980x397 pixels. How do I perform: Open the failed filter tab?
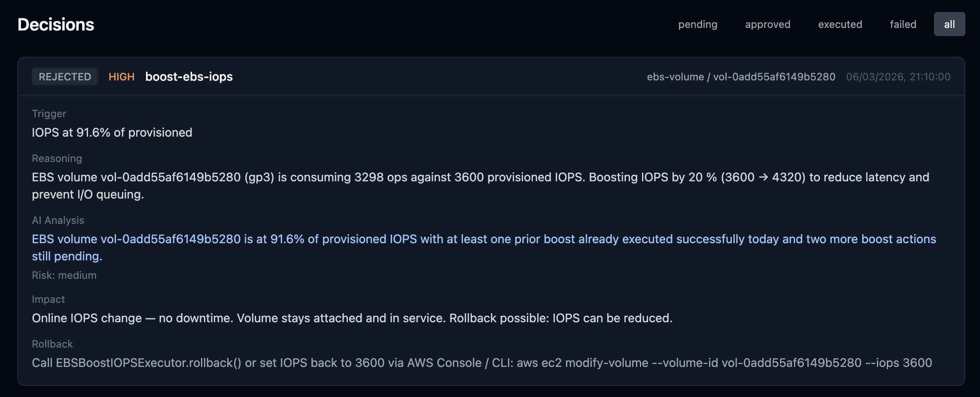(903, 24)
